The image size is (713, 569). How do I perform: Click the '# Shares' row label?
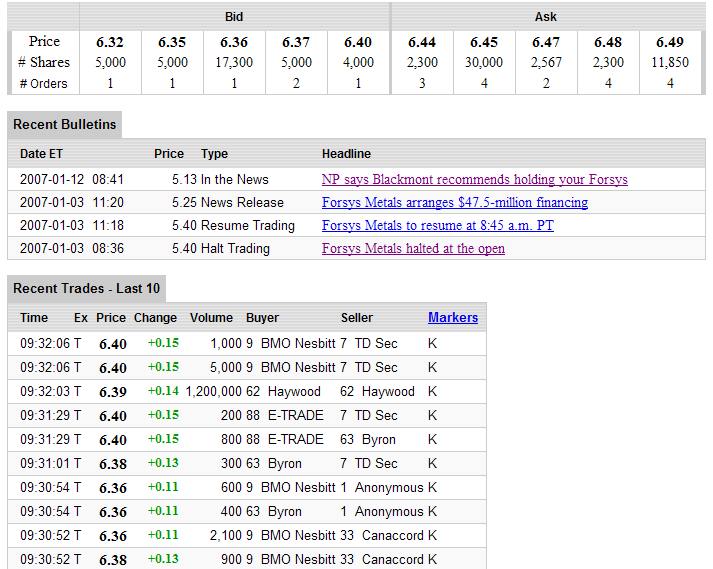click(x=44, y=62)
